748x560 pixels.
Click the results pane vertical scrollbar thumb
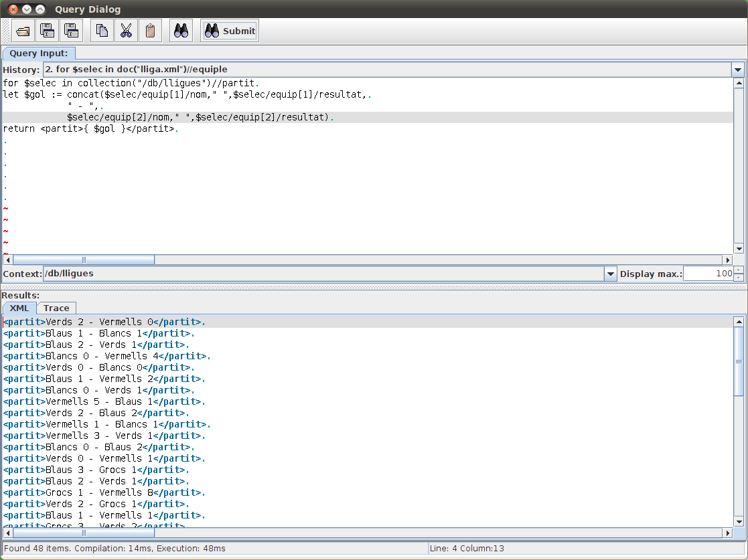(739, 361)
